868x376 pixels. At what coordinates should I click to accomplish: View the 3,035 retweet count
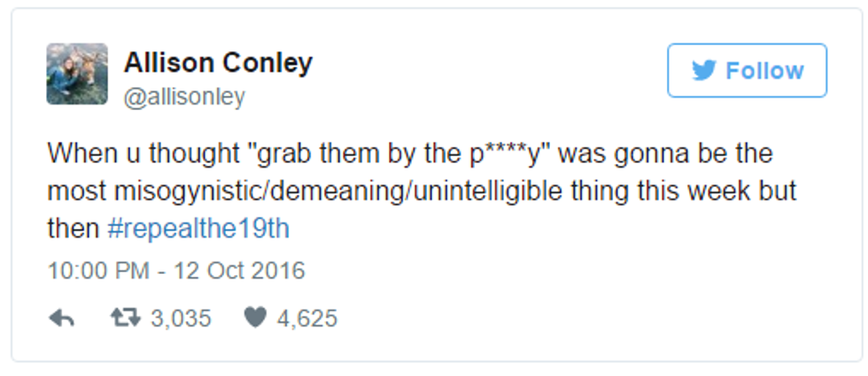[181, 318]
